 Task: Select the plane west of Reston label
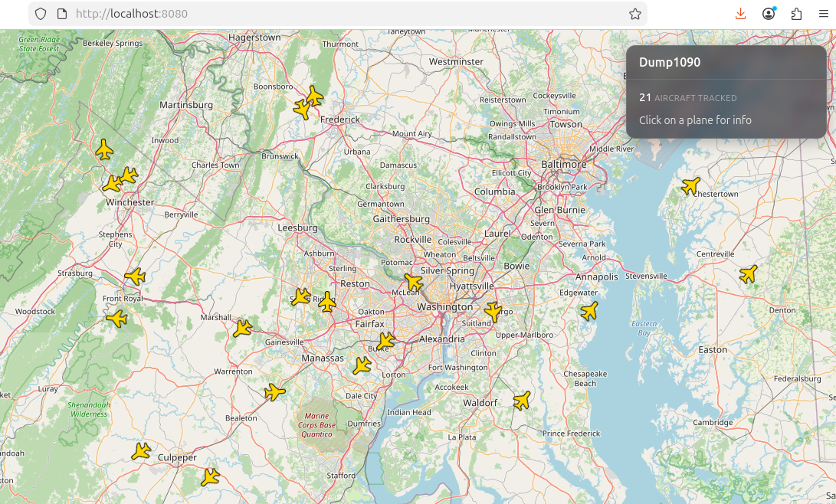300,296
